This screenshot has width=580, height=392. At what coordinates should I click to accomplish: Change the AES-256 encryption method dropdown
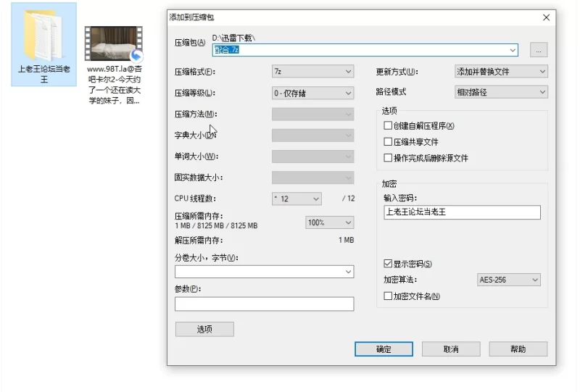pyautogui.click(x=508, y=280)
